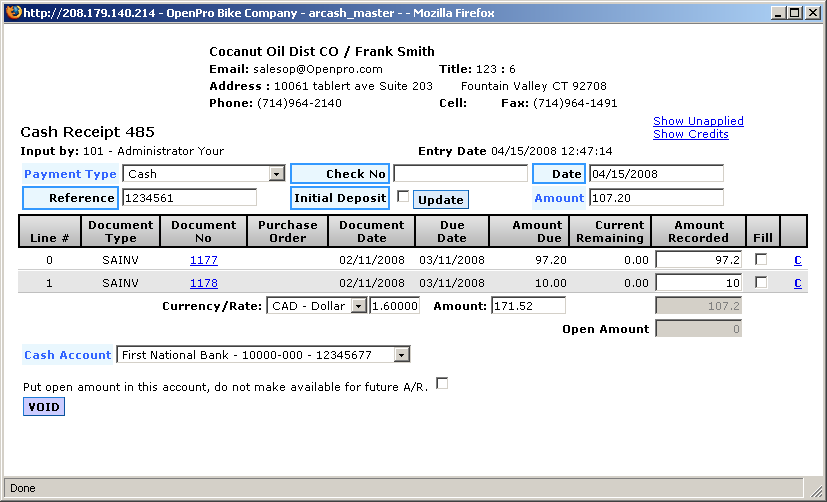Image resolution: width=827 pixels, height=502 pixels.
Task: Check the Fill box for line 0
Action: point(761,259)
